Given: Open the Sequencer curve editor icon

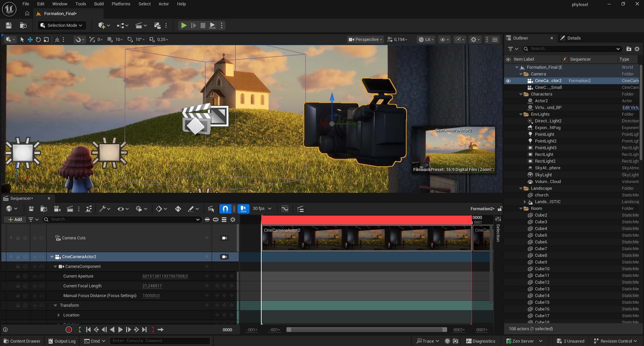Looking at the screenshot, I should [x=285, y=209].
